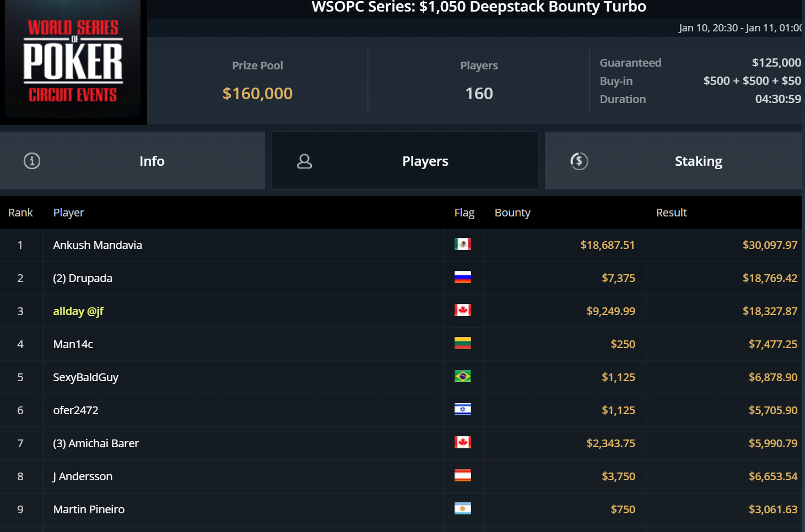Click the Rank column header

tap(20, 213)
